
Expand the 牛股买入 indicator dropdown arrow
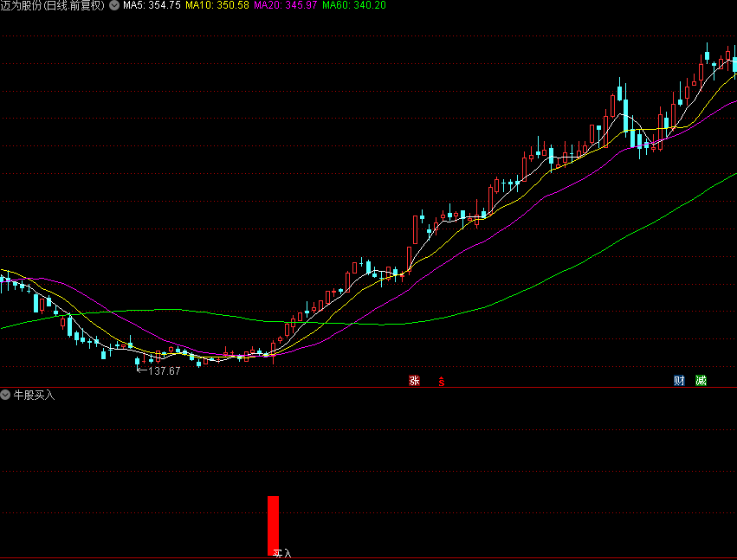(6, 395)
